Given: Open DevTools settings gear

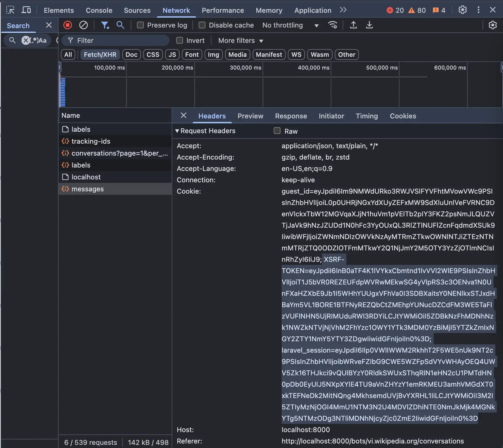Looking at the screenshot, I should (x=462, y=10).
